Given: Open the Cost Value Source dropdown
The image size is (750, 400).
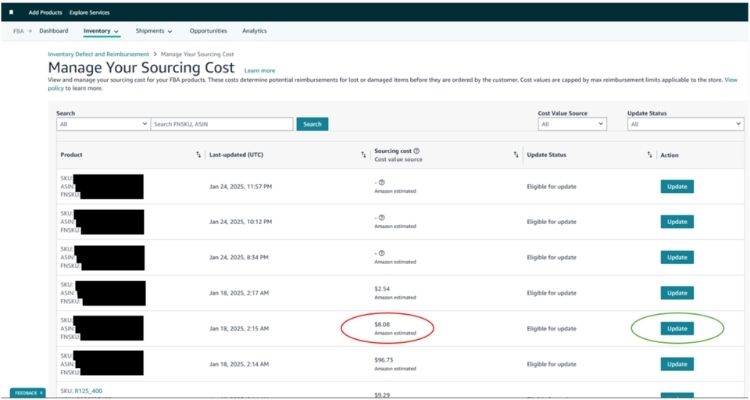Looking at the screenshot, I should pos(572,124).
